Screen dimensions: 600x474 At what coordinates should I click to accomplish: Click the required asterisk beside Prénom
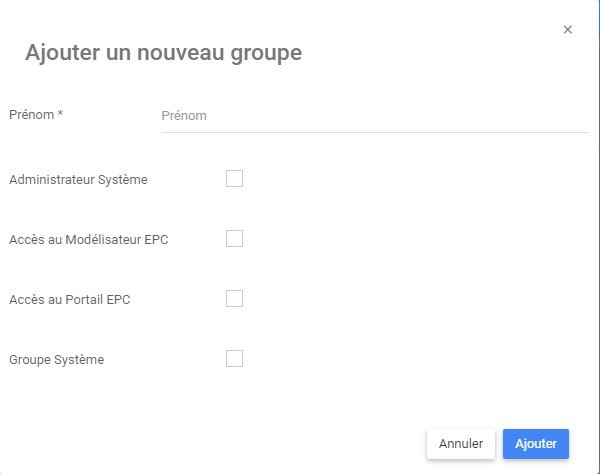tap(60, 114)
